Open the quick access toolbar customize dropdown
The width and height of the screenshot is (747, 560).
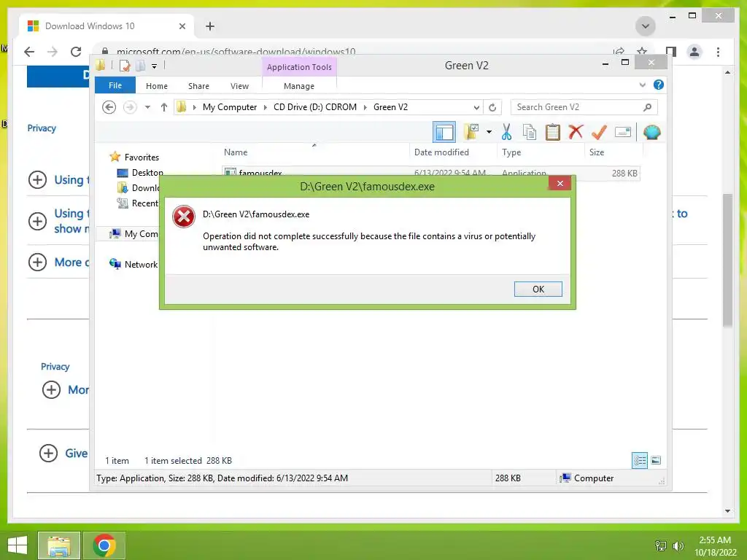pyautogui.click(x=155, y=66)
